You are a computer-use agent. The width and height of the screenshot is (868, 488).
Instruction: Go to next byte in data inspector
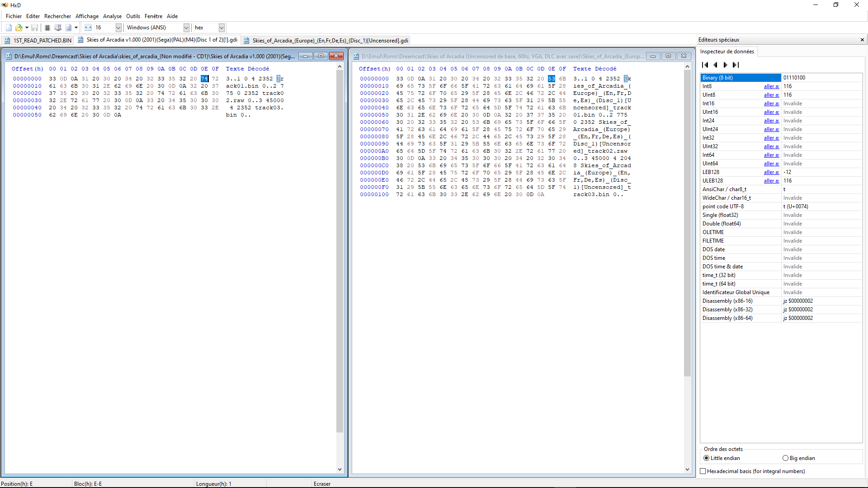click(x=725, y=65)
